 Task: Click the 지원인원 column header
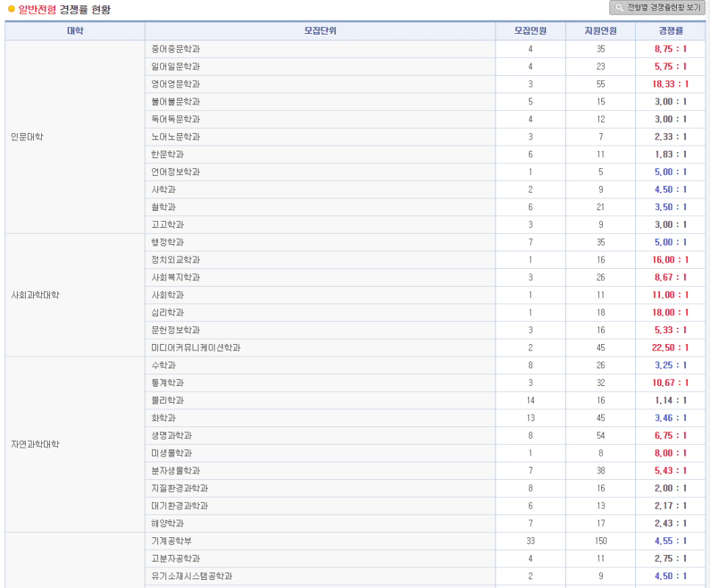[x=600, y=31]
